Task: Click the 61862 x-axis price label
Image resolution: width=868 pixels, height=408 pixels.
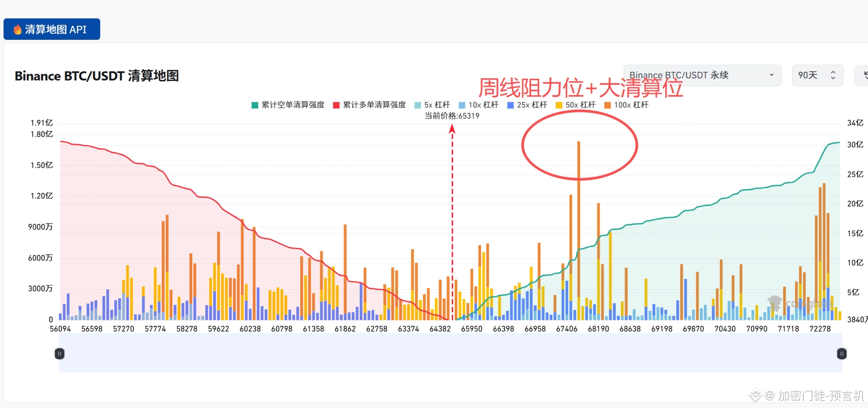Action: (x=345, y=329)
